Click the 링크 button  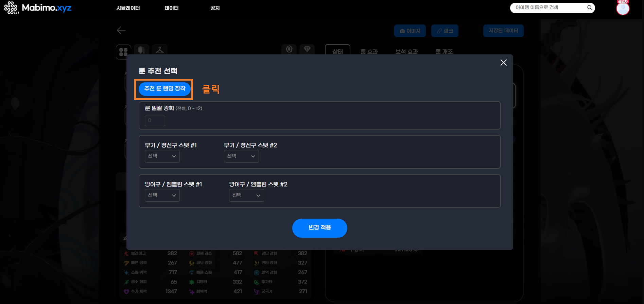pyautogui.click(x=445, y=31)
